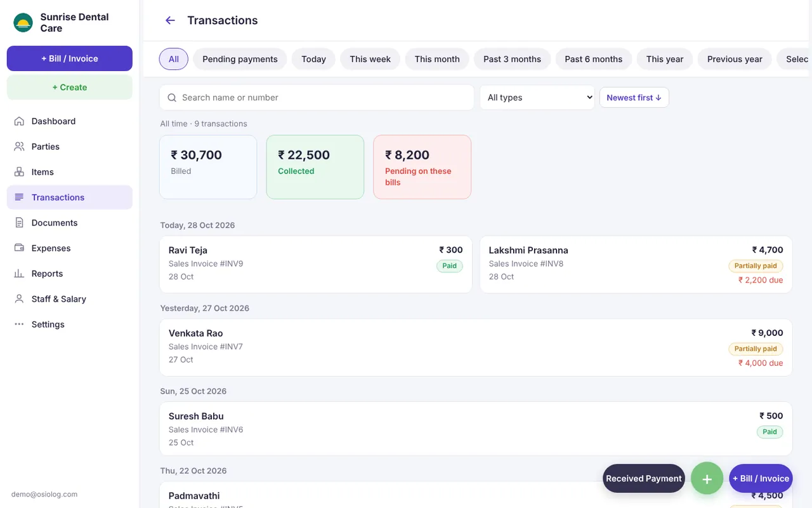Go back using the arrow beside Transactions
This screenshot has width=812, height=508.
click(170, 20)
